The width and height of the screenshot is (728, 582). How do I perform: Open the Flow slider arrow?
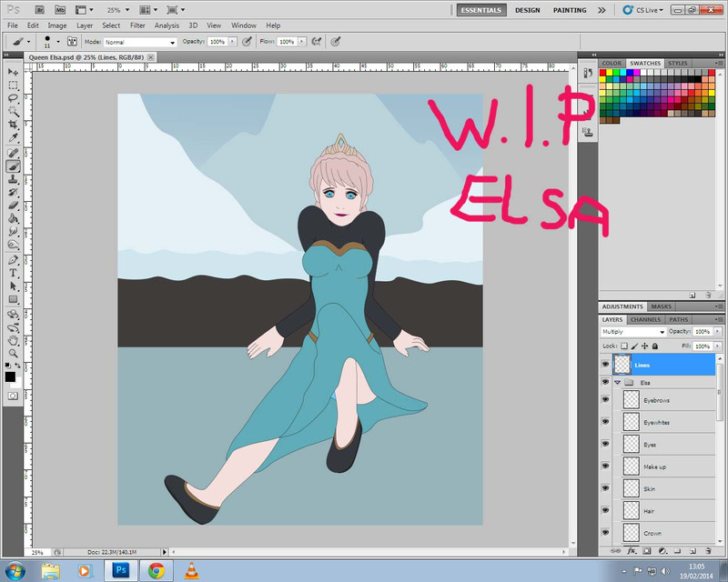(x=302, y=42)
